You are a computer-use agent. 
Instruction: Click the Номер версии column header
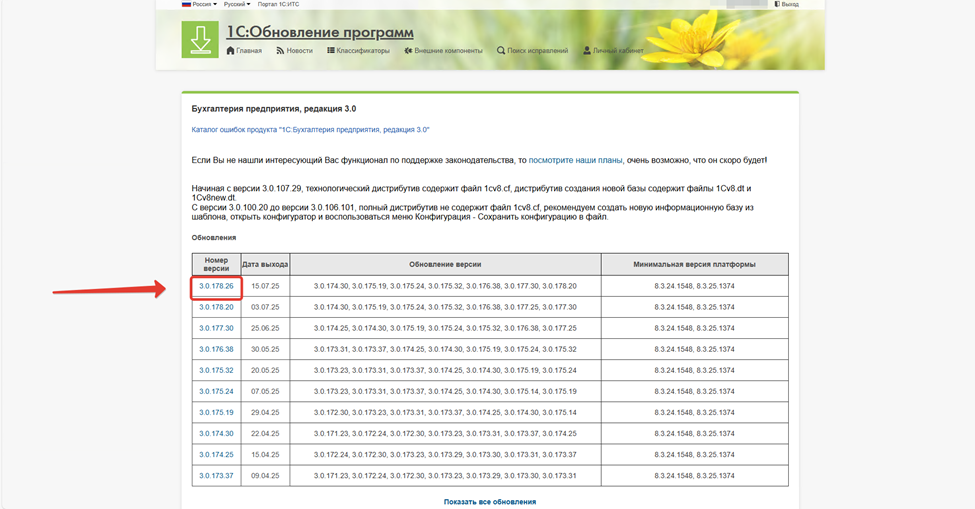pos(216,264)
